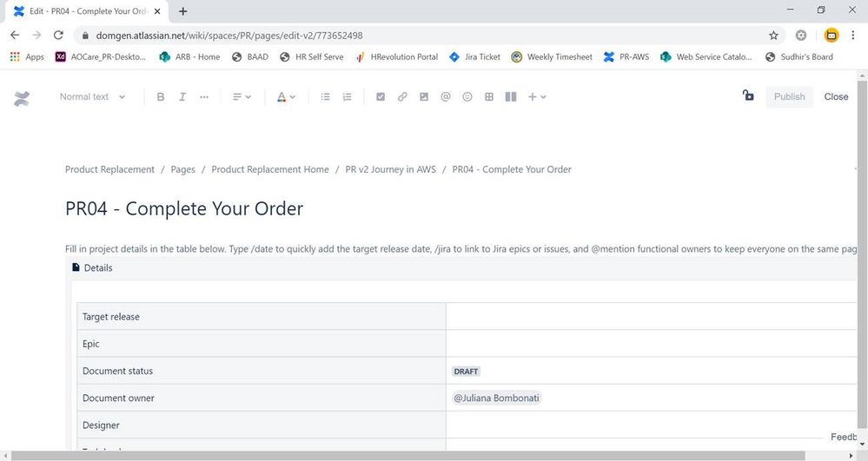Open Sudhir's Board bookmark
The image size is (868, 461).
tap(798, 56)
